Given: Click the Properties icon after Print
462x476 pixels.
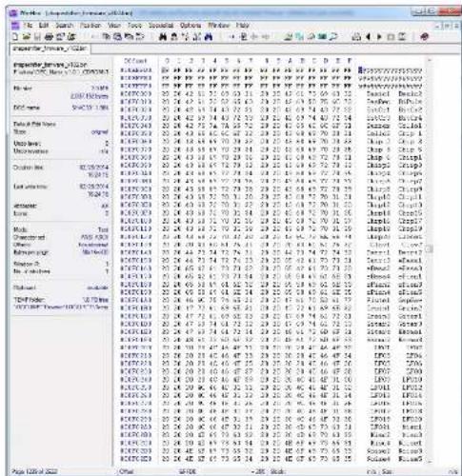Looking at the screenshot, I should [x=60, y=37].
